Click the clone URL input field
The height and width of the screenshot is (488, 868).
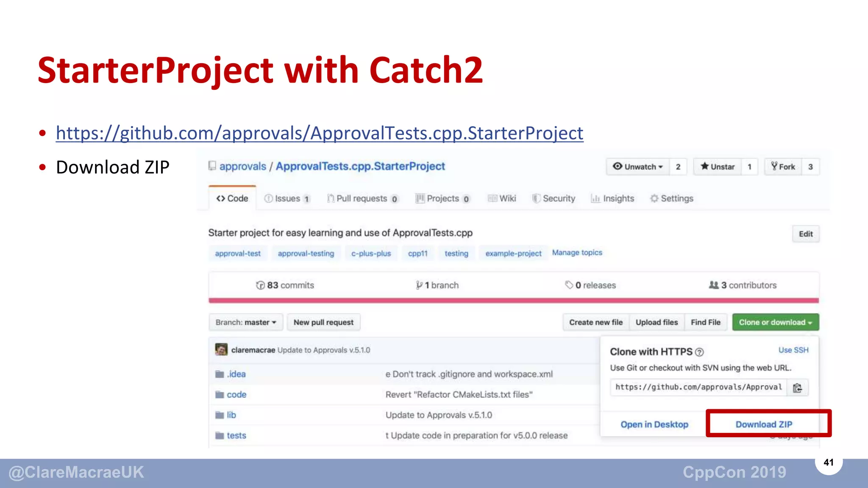[698, 387]
